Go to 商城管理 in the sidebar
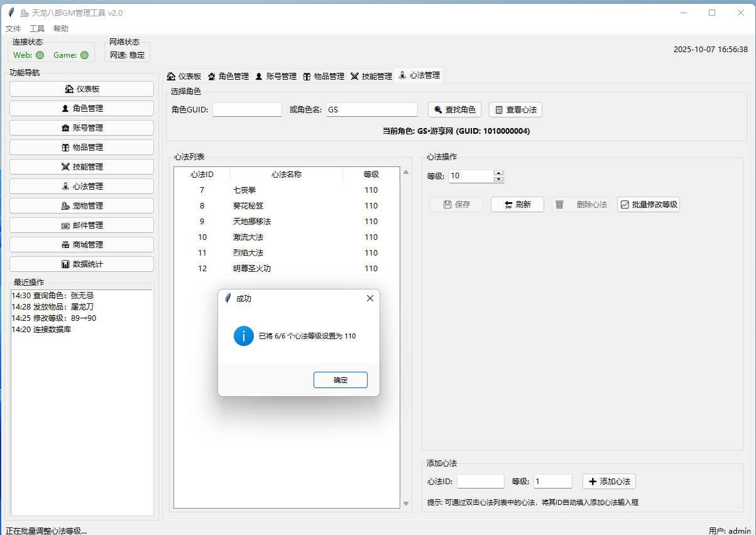 (x=82, y=245)
